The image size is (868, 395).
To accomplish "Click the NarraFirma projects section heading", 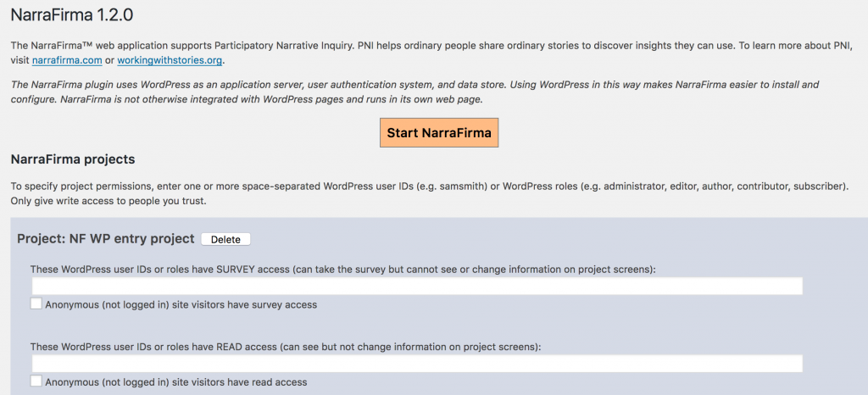I will tap(72, 159).
